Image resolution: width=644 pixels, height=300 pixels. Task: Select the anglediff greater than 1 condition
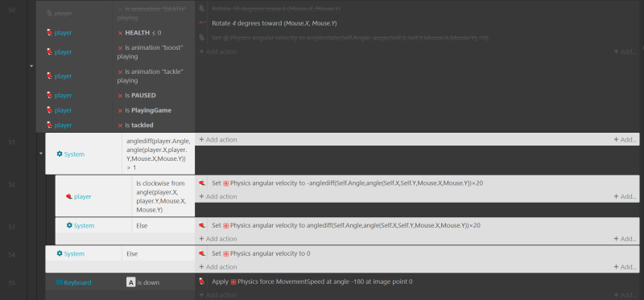click(x=159, y=154)
